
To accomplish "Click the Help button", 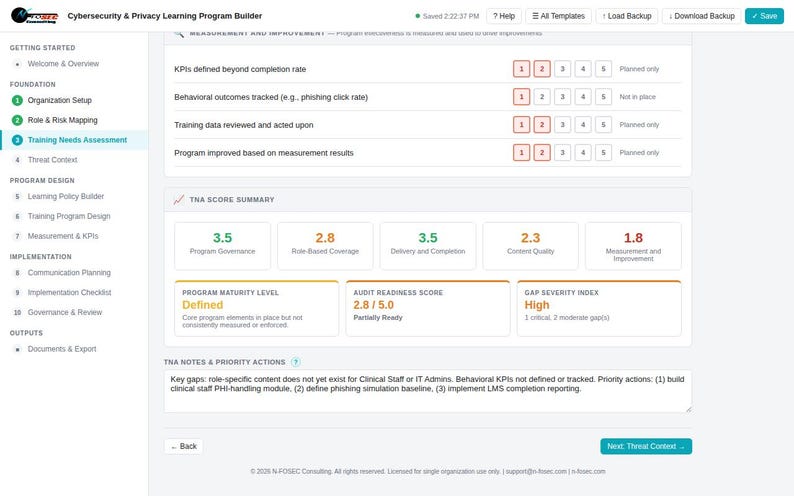I will click(x=504, y=16).
